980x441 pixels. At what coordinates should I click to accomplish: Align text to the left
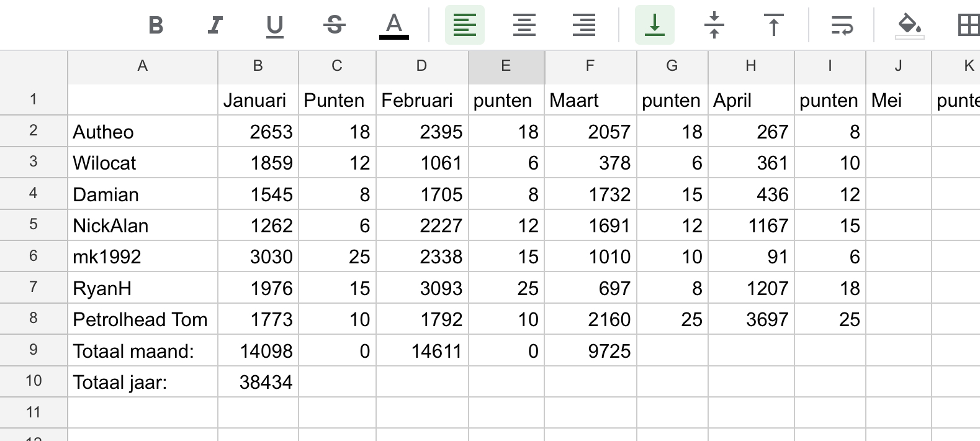(x=464, y=25)
